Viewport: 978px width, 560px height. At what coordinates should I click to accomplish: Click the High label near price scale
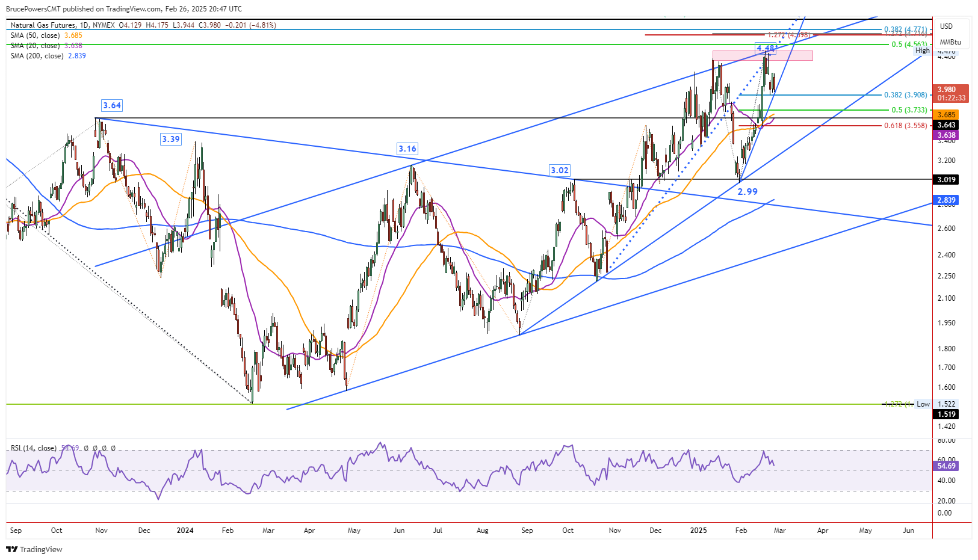point(923,51)
